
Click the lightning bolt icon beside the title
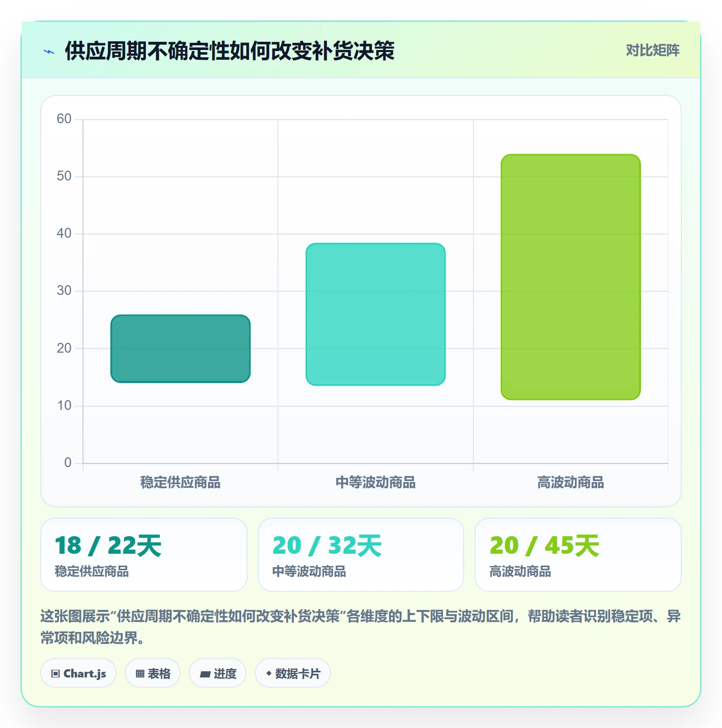click(x=49, y=52)
